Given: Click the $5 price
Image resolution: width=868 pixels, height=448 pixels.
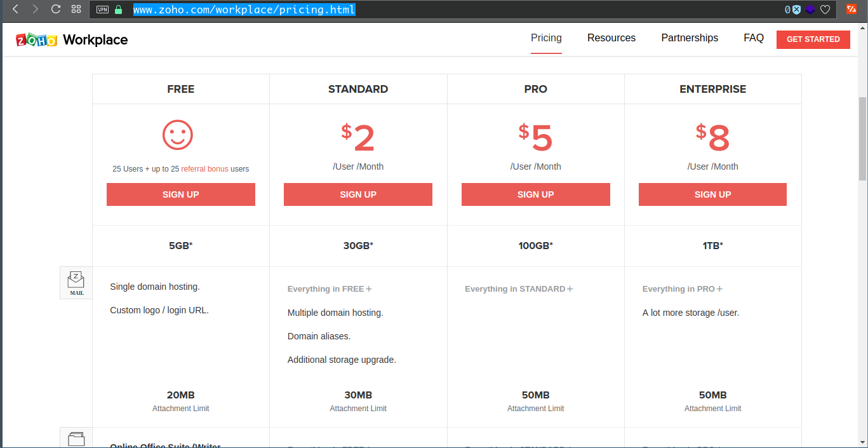Looking at the screenshot, I should [536, 137].
